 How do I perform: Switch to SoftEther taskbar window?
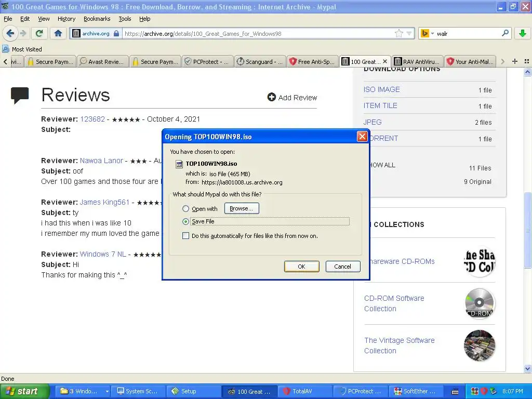click(x=416, y=391)
